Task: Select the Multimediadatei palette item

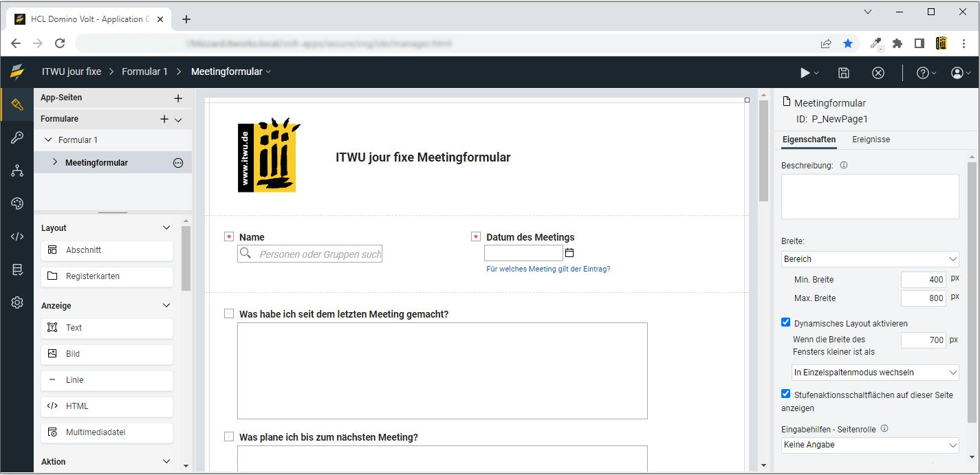Action: tap(107, 432)
